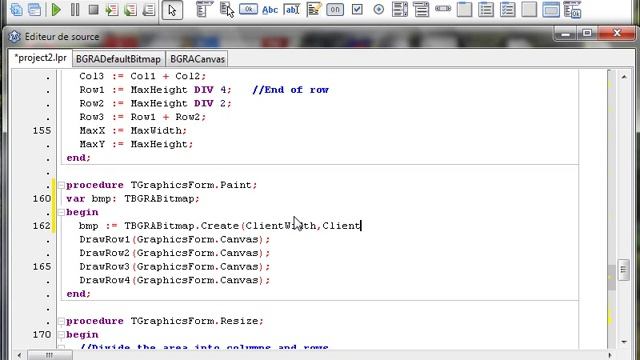Click the "DrawRow3(GraphicsForm.Canvas);" line
The image size is (640, 360).
[x=175, y=267]
